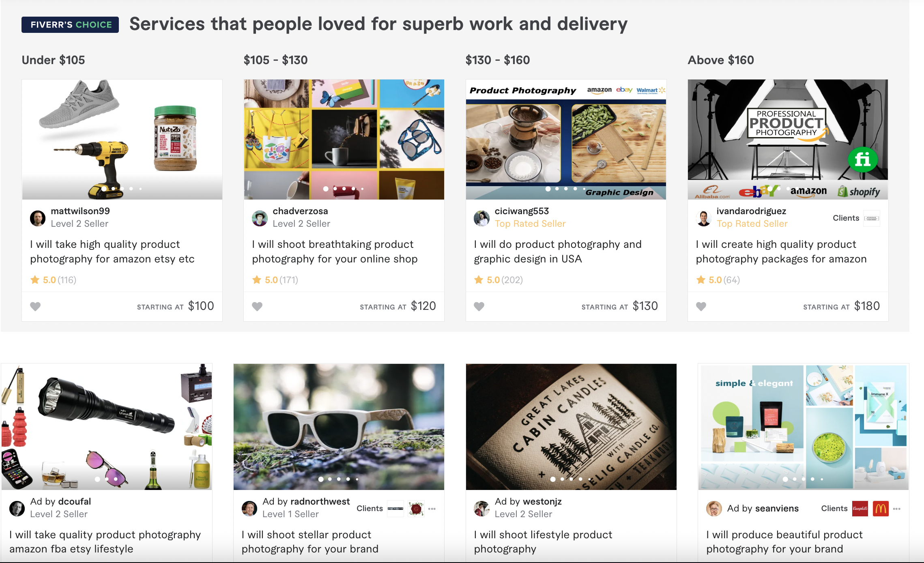
Task: Open Professional Product Photography thumbnail
Action: click(788, 140)
